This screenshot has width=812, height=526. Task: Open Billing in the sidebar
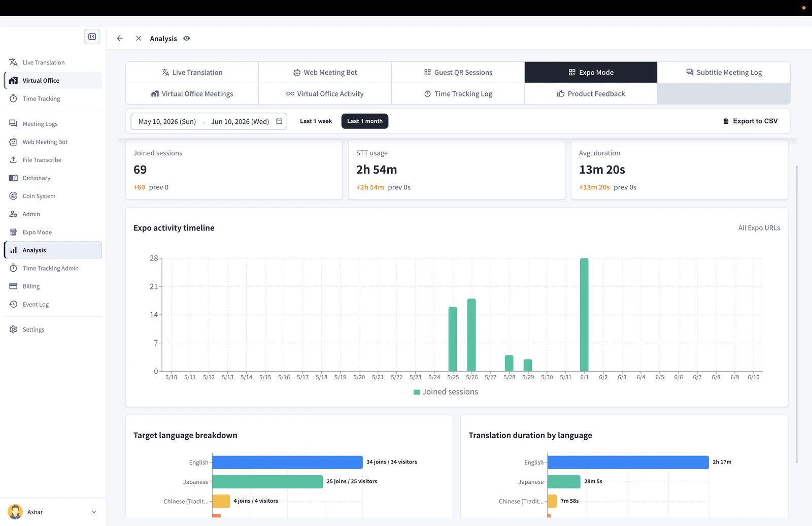(53, 286)
